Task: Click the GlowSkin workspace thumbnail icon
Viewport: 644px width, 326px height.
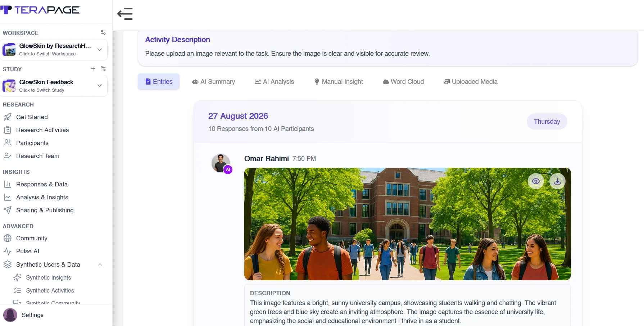Action: click(x=9, y=50)
